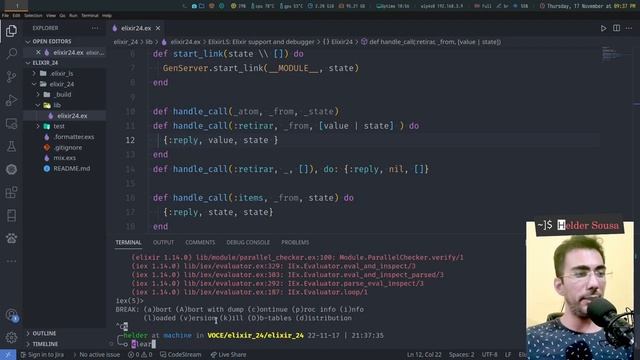Open Remote Explorer view
The height and width of the screenshot is (360, 640).
click(11, 123)
